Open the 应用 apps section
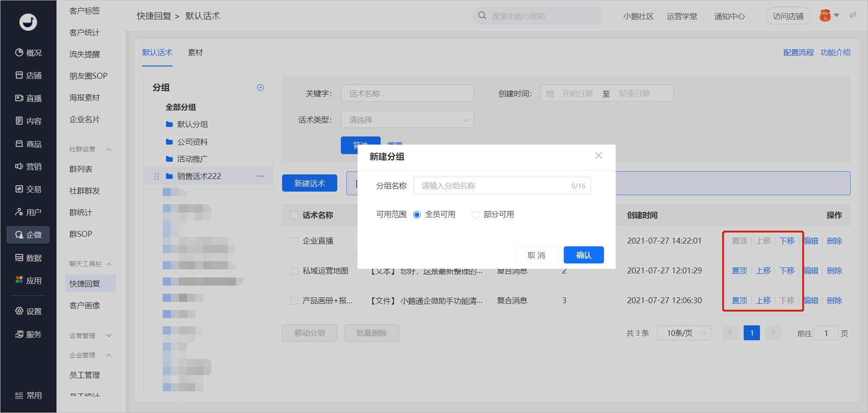The height and width of the screenshot is (413, 868). [28, 280]
